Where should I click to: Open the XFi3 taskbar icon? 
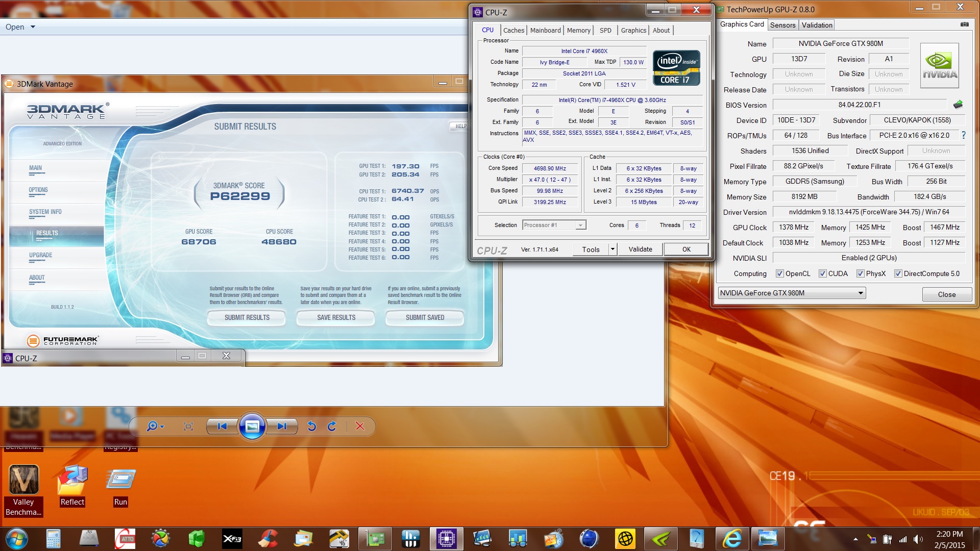point(232,539)
